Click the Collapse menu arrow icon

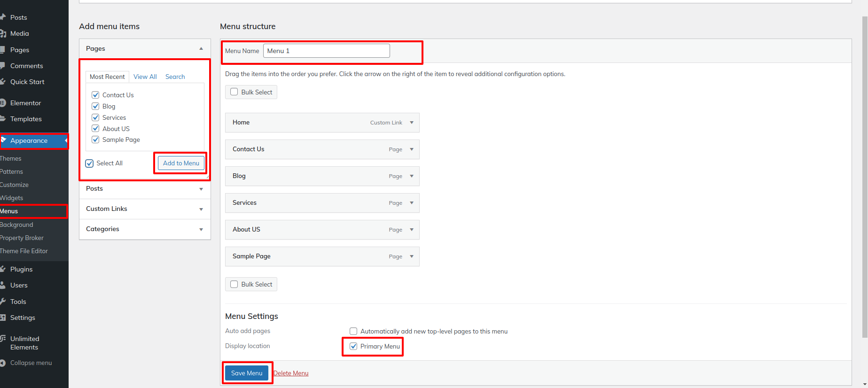tap(3, 363)
